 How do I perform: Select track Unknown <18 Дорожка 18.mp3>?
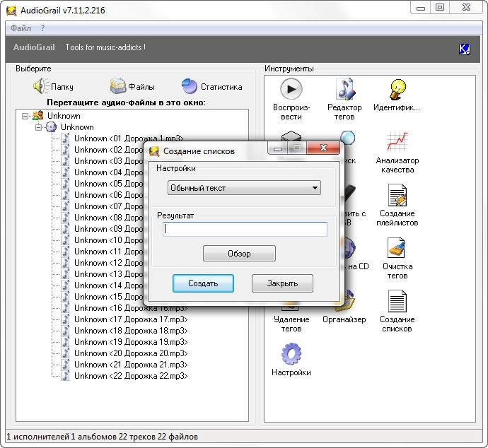point(131,331)
